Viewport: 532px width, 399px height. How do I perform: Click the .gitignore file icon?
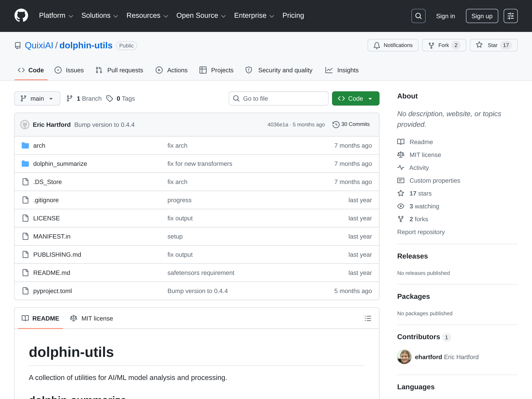click(x=25, y=200)
